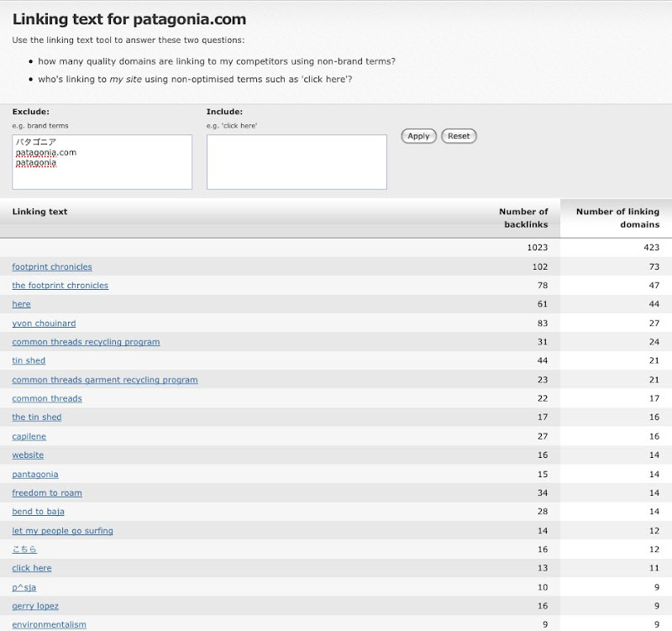
Task: Click inside the Exclude terms text box
Action: [x=102, y=162]
